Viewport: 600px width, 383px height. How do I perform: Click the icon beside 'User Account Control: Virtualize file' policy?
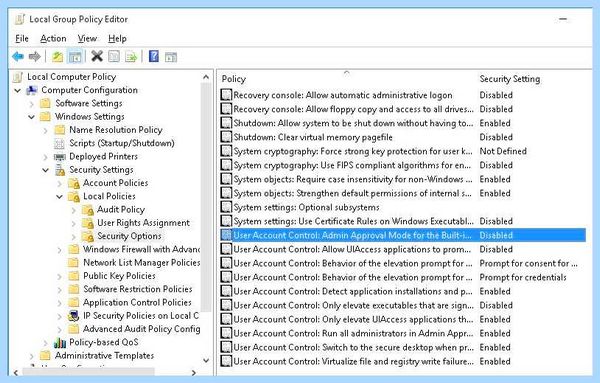[x=226, y=361]
